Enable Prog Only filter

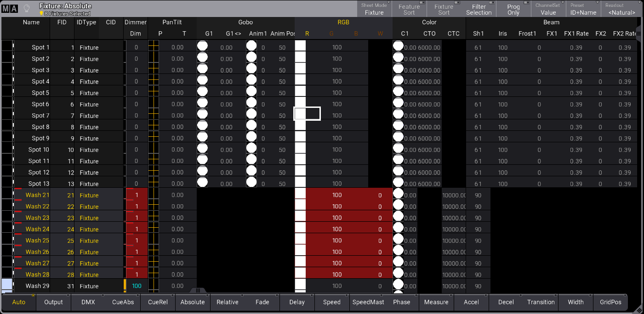pyautogui.click(x=513, y=9)
